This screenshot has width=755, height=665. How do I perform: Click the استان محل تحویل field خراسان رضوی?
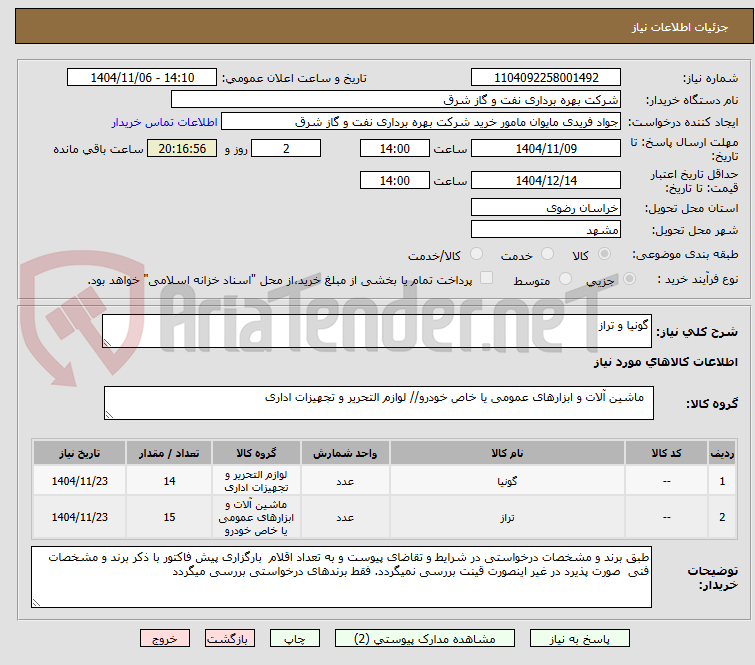click(x=546, y=208)
